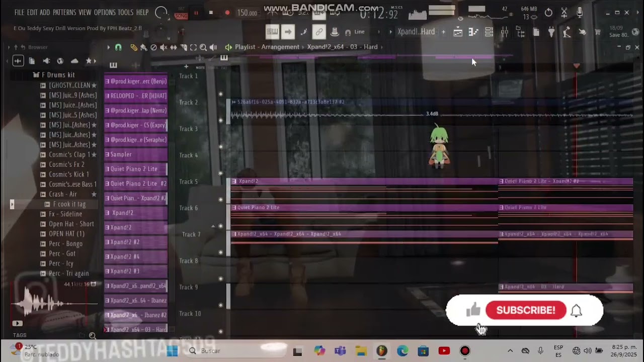Click the 150.000 tempo field

click(x=247, y=13)
